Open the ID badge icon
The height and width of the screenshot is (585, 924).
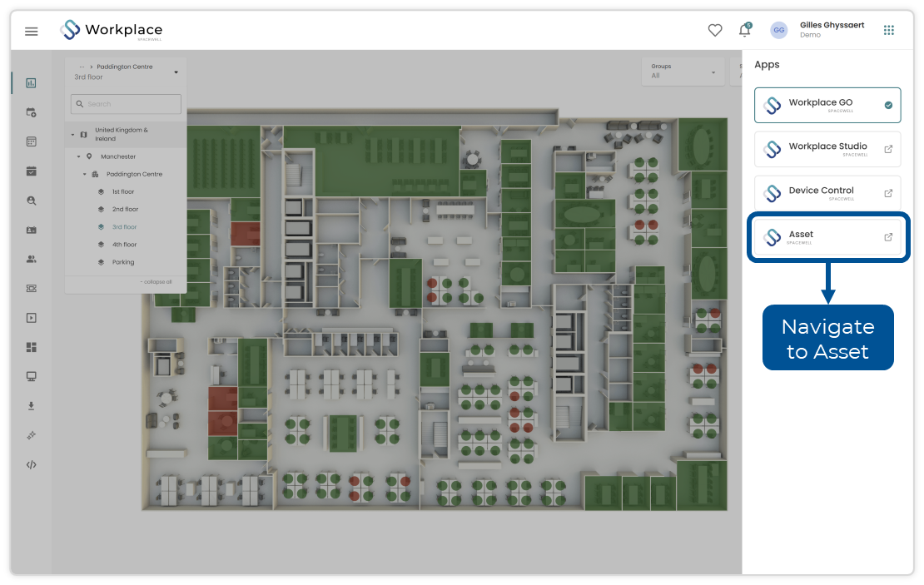click(32, 230)
